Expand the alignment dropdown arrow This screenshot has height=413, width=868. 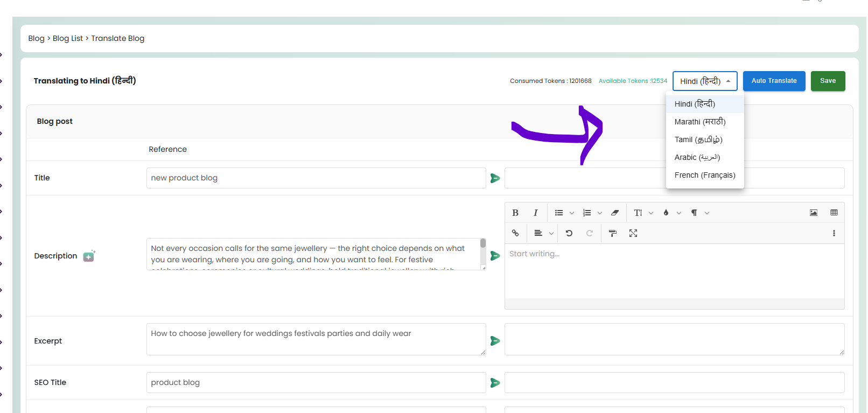coord(551,234)
